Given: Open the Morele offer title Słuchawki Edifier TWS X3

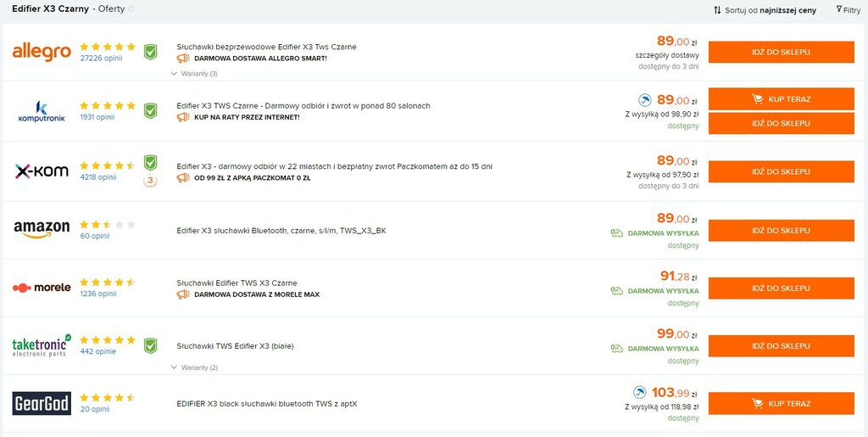Looking at the screenshot, I should [x=237, y=283].
